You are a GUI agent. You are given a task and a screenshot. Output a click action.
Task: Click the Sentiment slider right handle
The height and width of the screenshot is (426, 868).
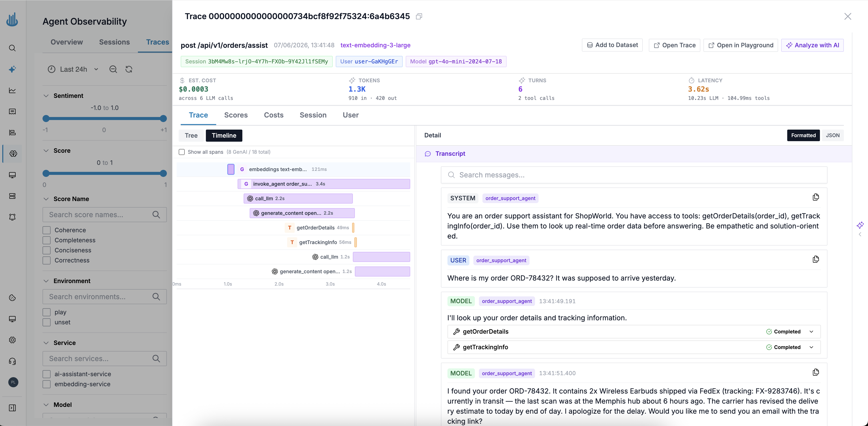click(163, 118)
